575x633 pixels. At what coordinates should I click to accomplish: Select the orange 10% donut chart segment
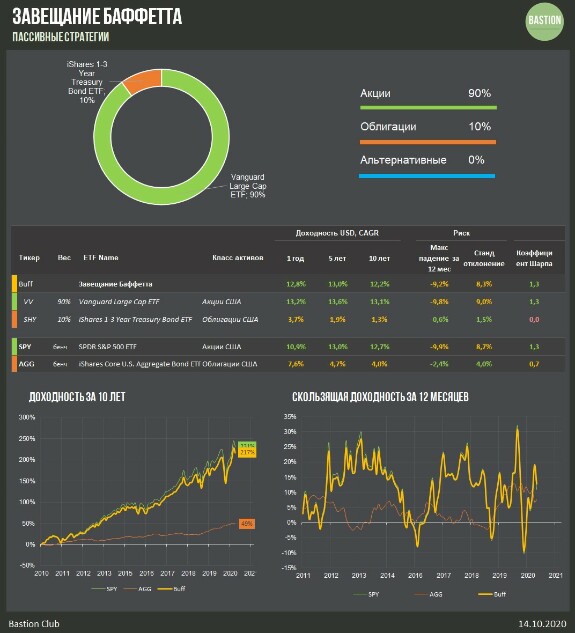tap(144, 80)
